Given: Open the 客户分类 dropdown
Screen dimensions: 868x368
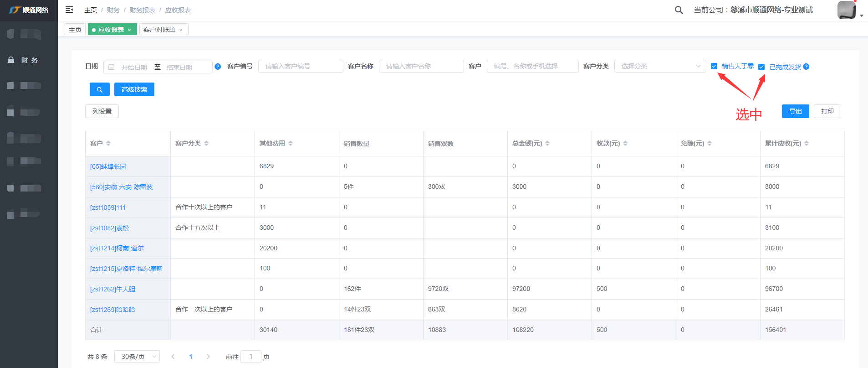Looking at the screenshot, I should [x=660, y=66].
